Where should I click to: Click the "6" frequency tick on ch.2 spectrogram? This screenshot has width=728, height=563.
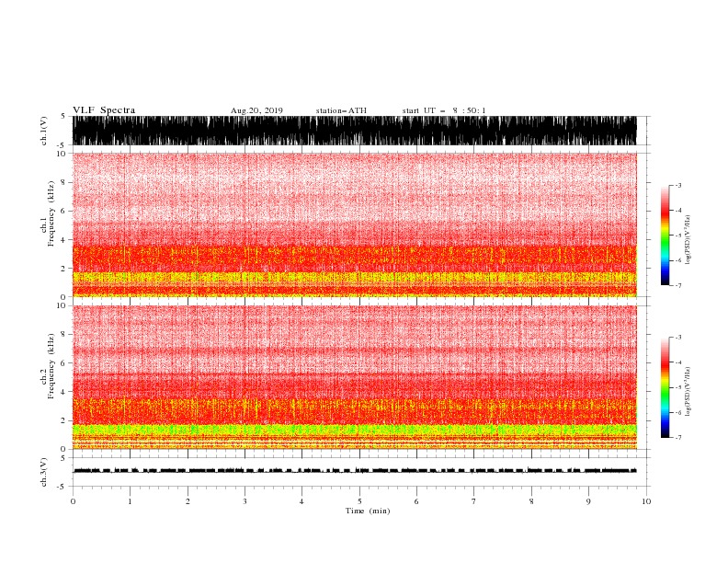tap(64, 363)
